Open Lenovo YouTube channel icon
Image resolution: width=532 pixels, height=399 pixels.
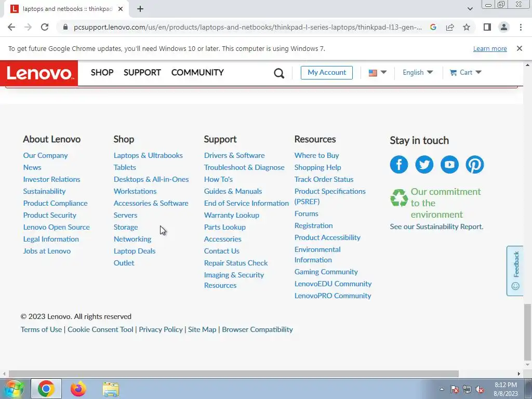coord(449,165)
